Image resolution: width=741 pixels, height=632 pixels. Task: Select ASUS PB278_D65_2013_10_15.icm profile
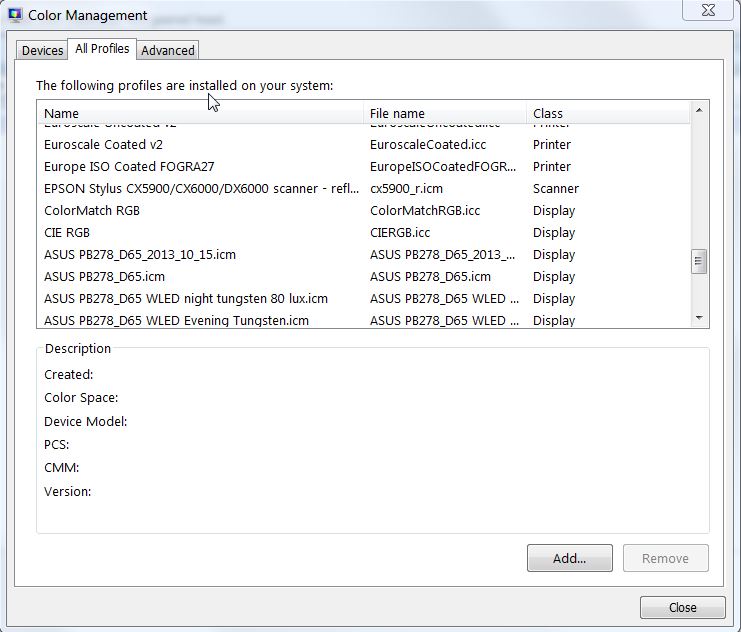coord(140,255)
